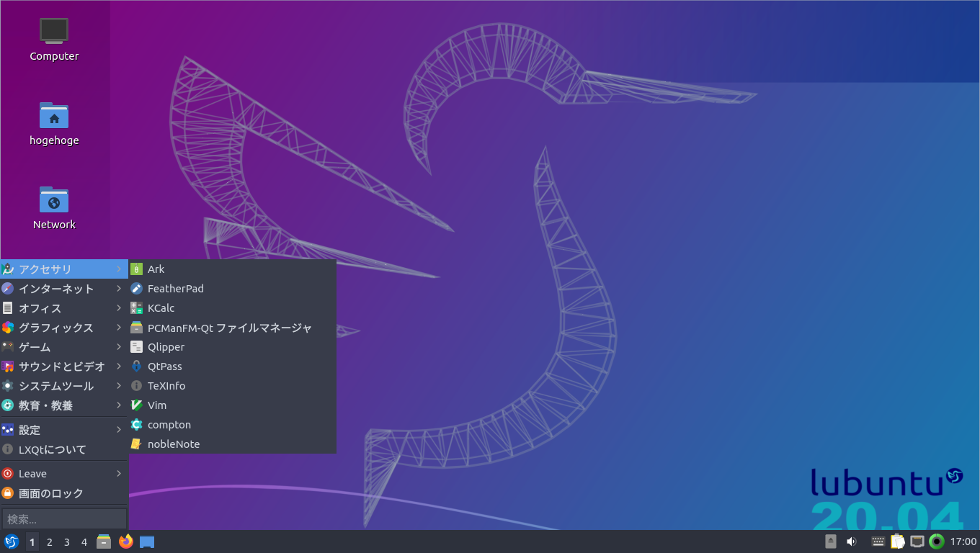Select the TeXInfo menu entry label

pyautogui.click(x=166, y=386)
